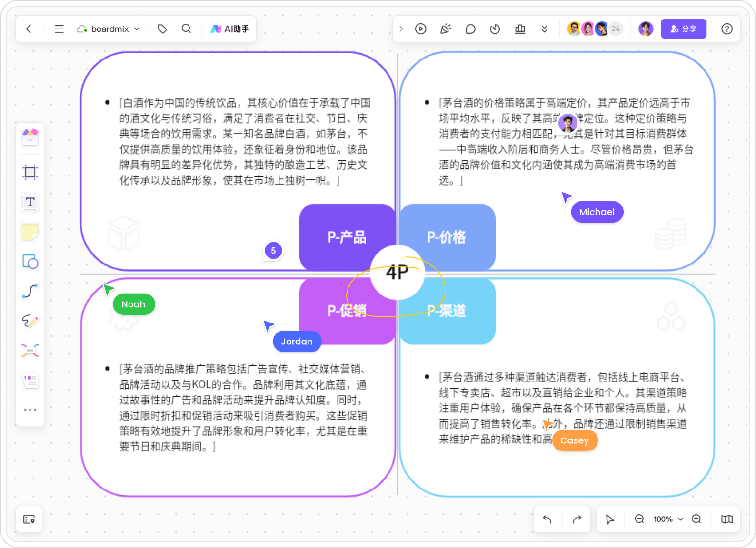Select the P-价格 blue block

pyautogui.click(x=447, y=237)
